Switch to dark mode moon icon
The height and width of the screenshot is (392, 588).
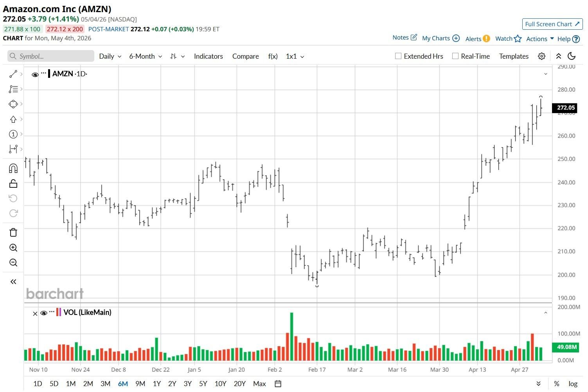click(x=572, y=56)
